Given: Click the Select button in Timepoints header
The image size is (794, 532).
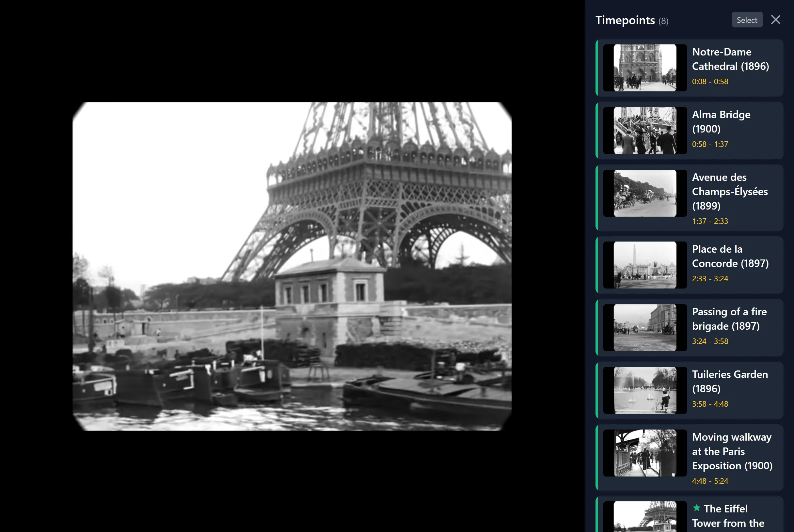Looking at the screenshot, I should tap(747, 20).
